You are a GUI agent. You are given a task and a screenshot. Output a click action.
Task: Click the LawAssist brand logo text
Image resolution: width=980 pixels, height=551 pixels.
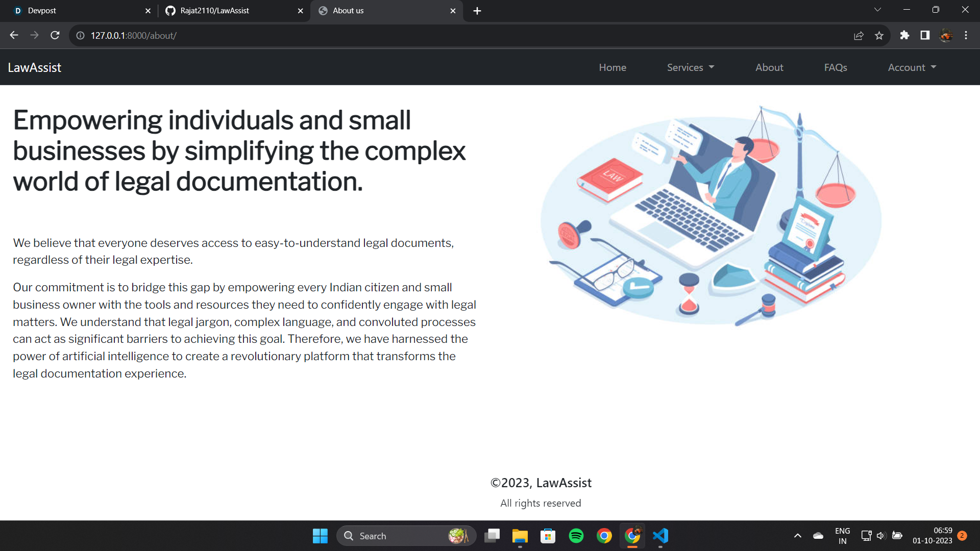34,67
